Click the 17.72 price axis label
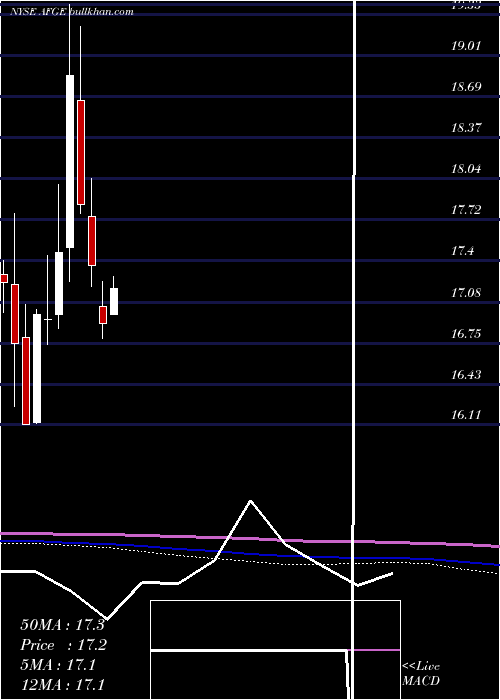Viewport: 500px width, 700px height. click(466, 209)
